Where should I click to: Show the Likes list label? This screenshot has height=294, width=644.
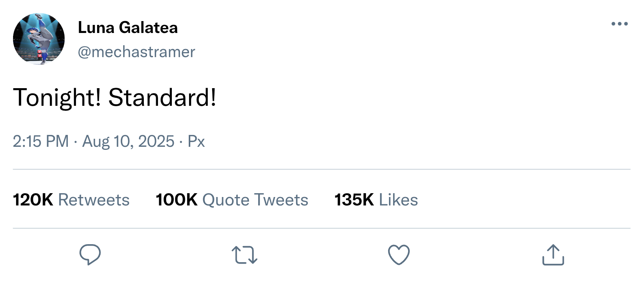pyautogui.click(x=398, y=200)
